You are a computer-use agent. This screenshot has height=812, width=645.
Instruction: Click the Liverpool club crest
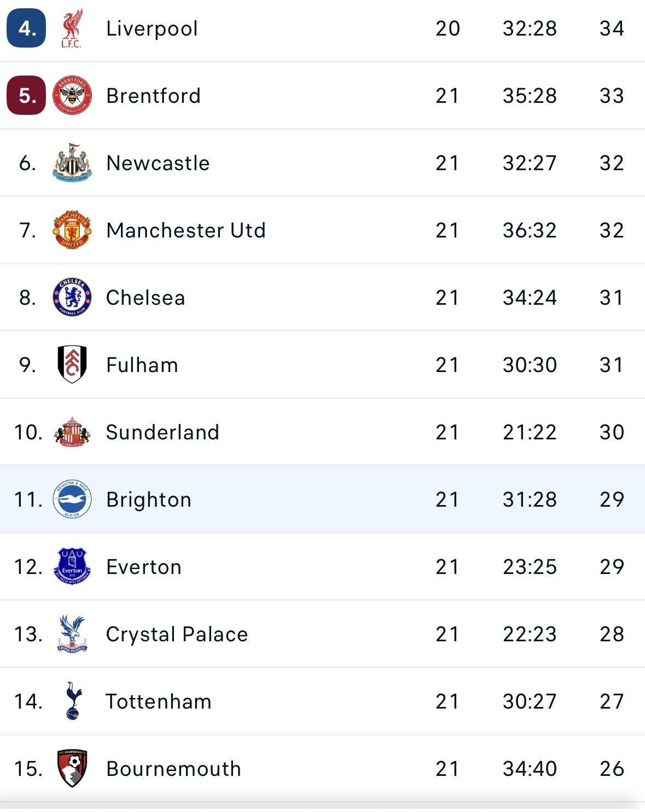click(x=72, y=28)
